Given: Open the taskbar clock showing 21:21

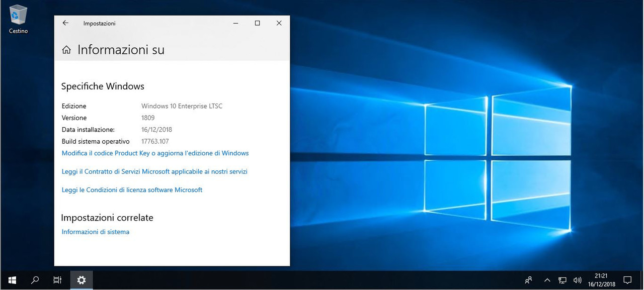Looking at the screenshot, I should click(x=601, y=280).
